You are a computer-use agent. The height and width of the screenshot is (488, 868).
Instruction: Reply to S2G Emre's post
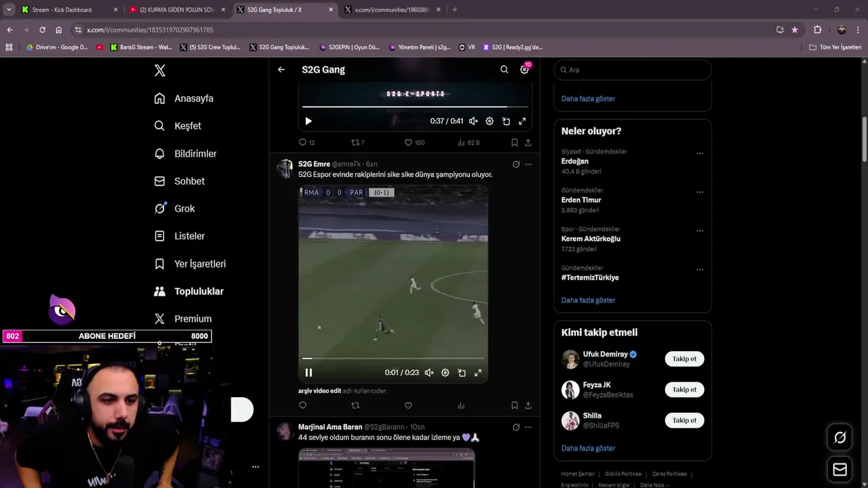pyautogui.click(x=302, y=405)
